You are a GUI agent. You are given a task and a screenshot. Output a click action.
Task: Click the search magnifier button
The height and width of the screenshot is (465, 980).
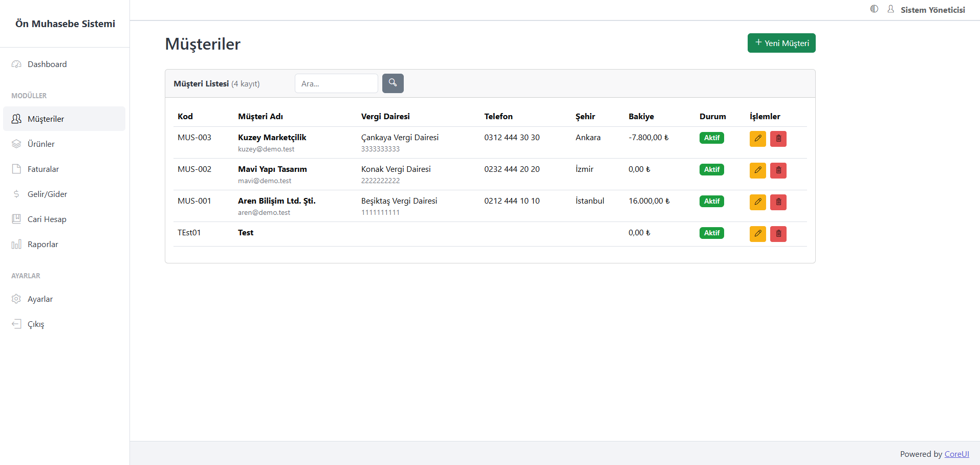[x=393, y=83]
